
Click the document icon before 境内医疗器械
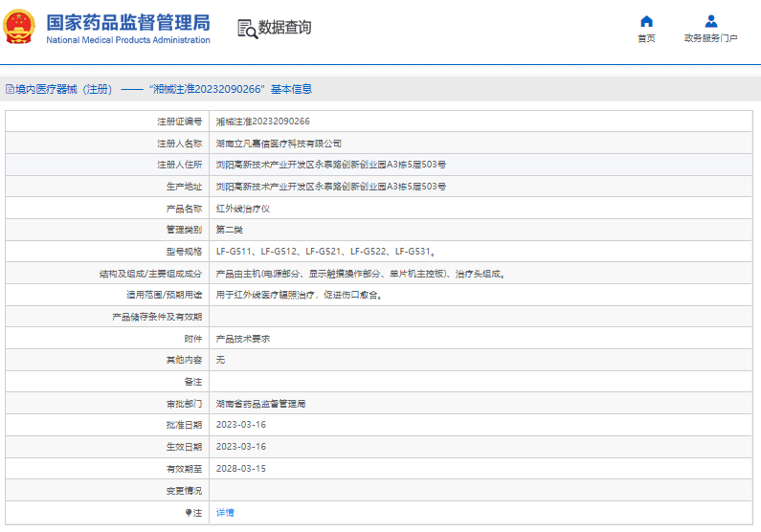[10, 89]
